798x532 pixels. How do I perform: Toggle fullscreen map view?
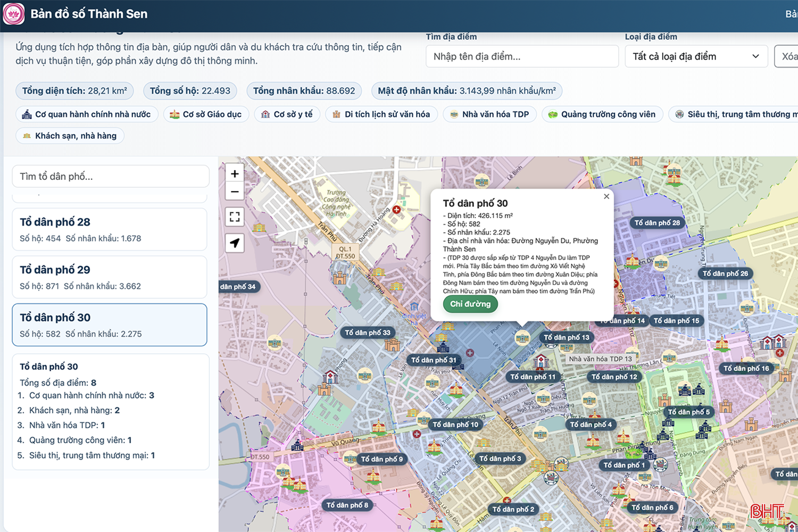(235, 217)
